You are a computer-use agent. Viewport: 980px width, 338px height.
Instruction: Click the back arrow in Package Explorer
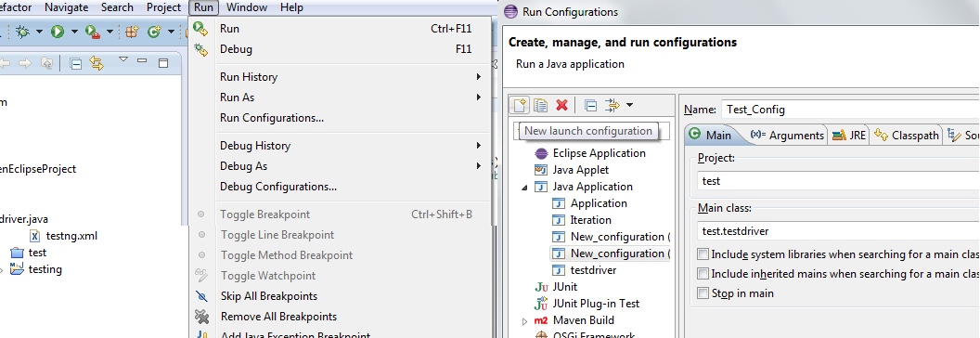pos(5,63)
